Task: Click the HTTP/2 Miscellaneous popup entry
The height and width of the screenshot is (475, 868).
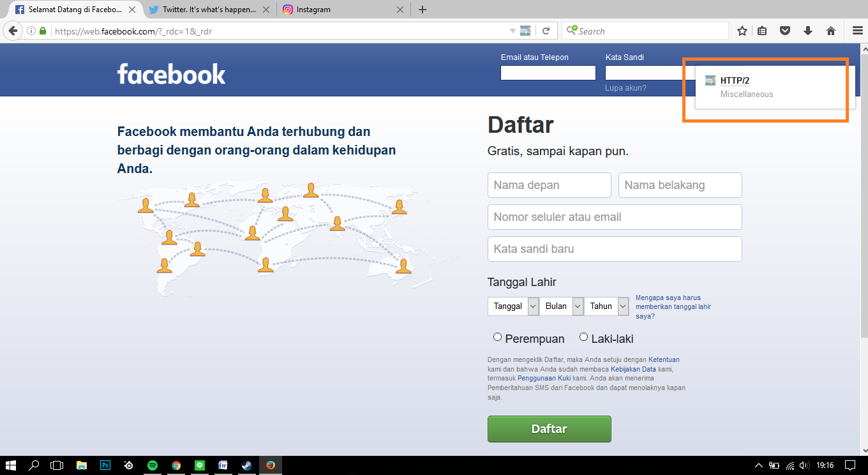Action: pyautogui.click(x=775, y=87)
